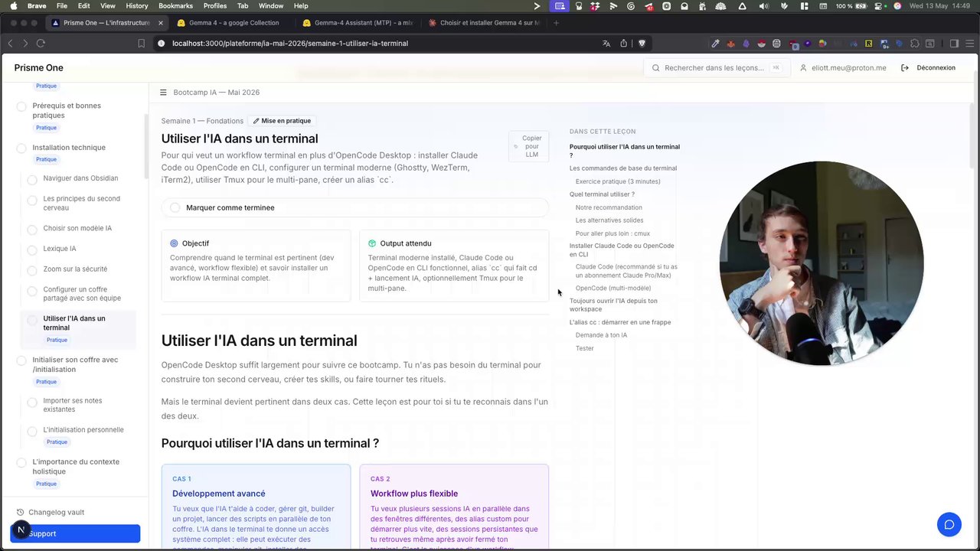Click the round N badge icon
Screen dimensions: 980x551
coord(21,530)
